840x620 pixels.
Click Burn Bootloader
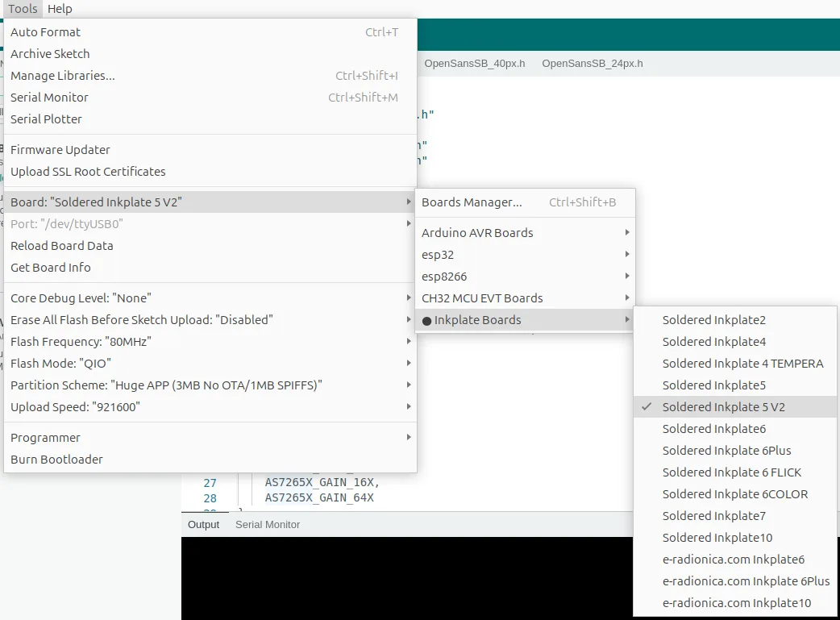click(56, 460)
